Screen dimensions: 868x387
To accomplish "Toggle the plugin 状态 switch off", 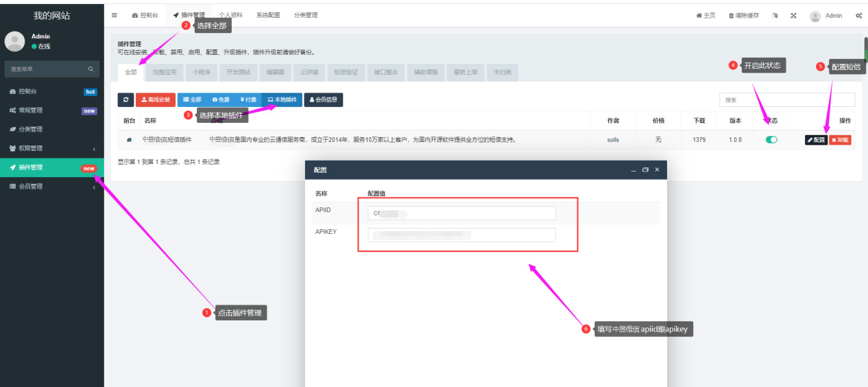I will tap(771, 140).
